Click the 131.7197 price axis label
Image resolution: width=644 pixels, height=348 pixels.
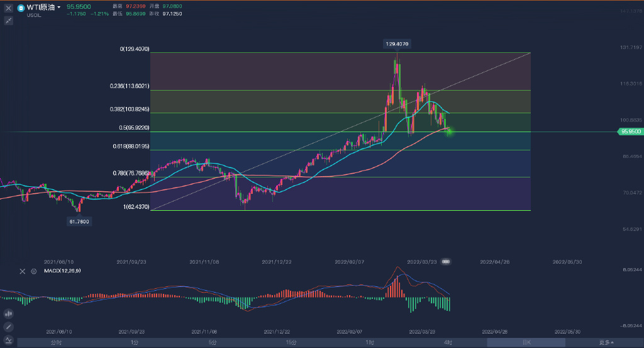(x=631, y=48)
